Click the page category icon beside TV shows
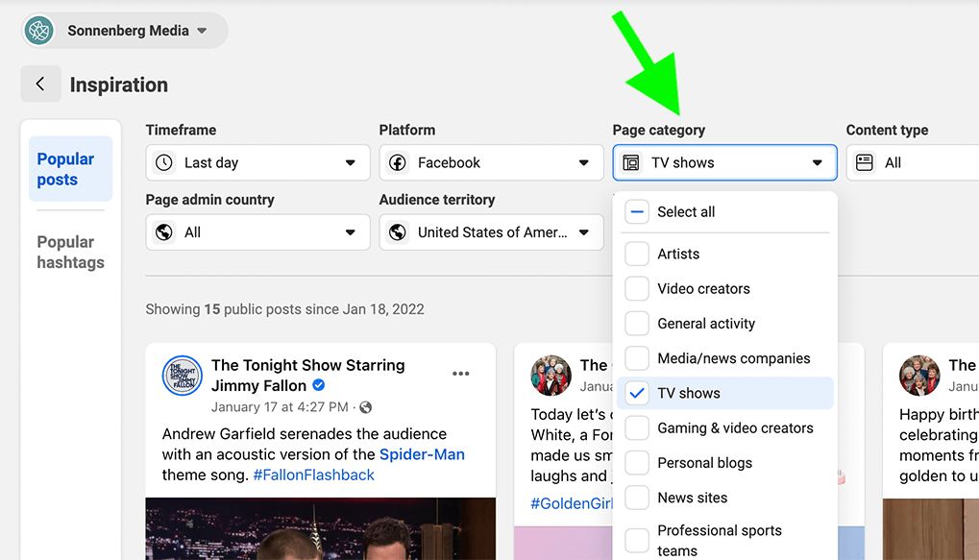 (x=631, y=163)
